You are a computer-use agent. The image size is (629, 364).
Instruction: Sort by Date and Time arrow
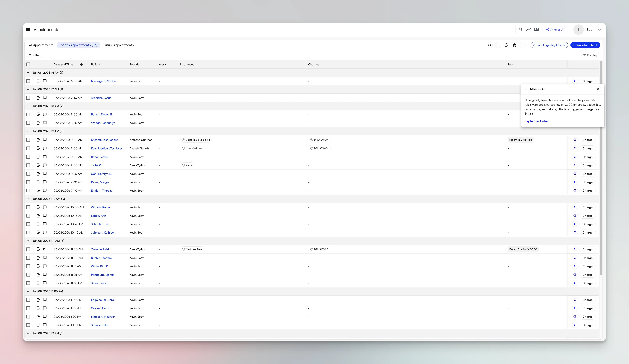point(81,64)
